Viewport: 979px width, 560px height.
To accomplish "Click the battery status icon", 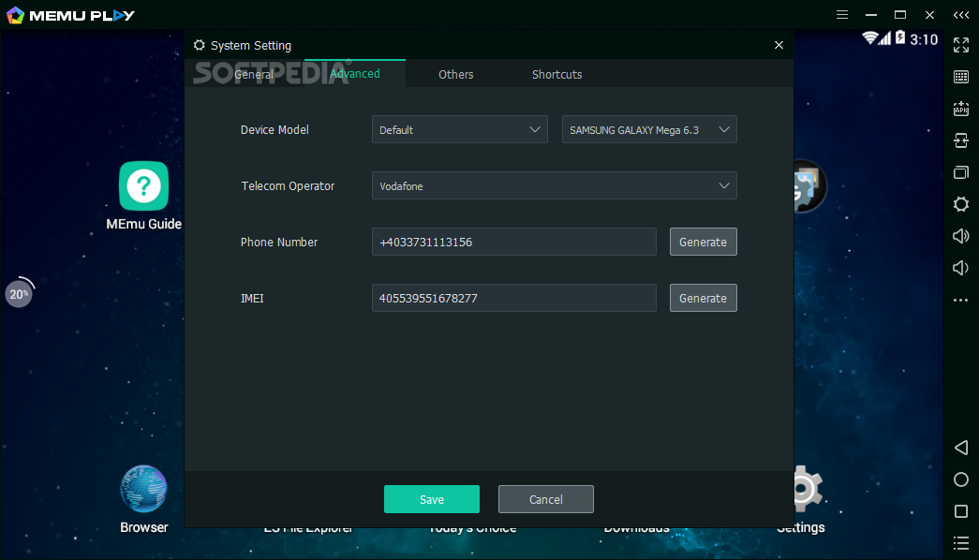I will pyautogui.click(x=900, y=38).
